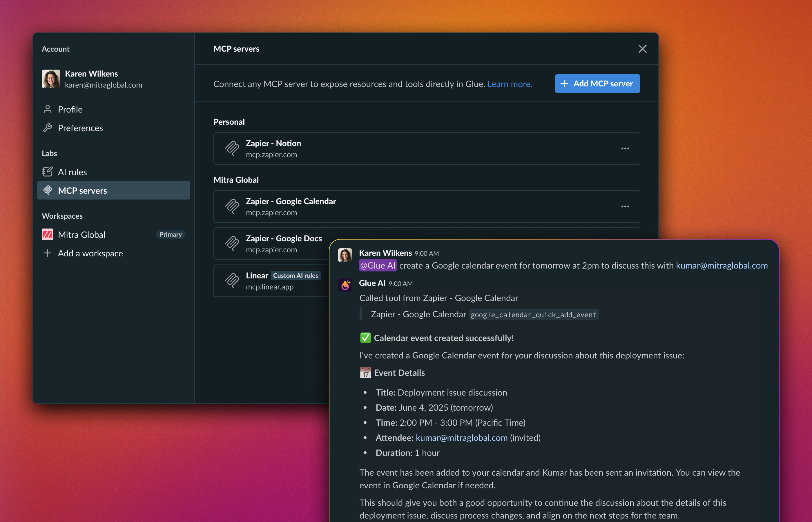Click Add MCP server button
The width and height of the screenshot is (812, 522).
click(x=597, y=84)
